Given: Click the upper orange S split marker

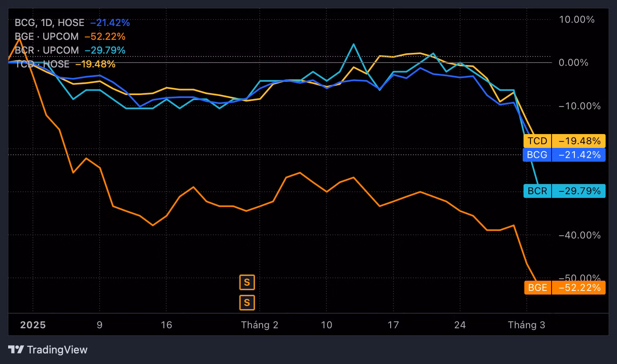Looking at the screenshot, I should 247,282.
